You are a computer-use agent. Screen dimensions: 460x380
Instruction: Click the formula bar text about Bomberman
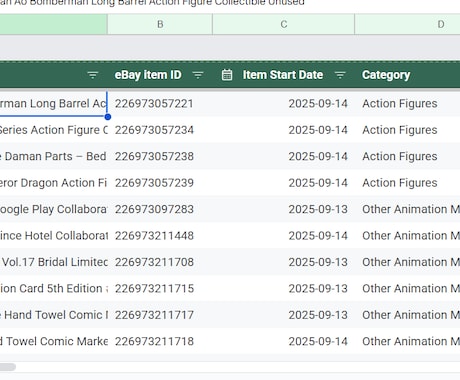click(x=152, y=3)
